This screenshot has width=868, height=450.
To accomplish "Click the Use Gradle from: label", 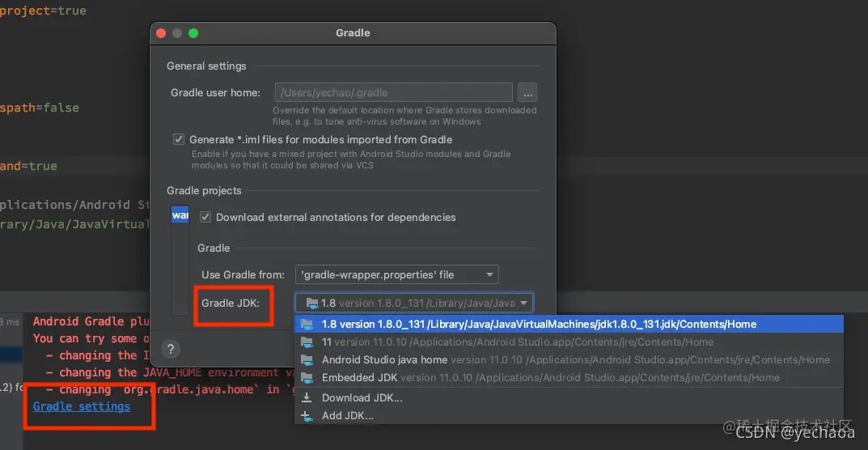I will (243, 275).
